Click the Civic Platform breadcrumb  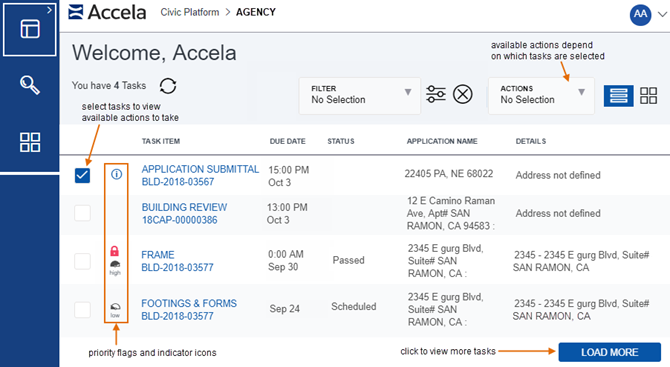pos(190,12)
